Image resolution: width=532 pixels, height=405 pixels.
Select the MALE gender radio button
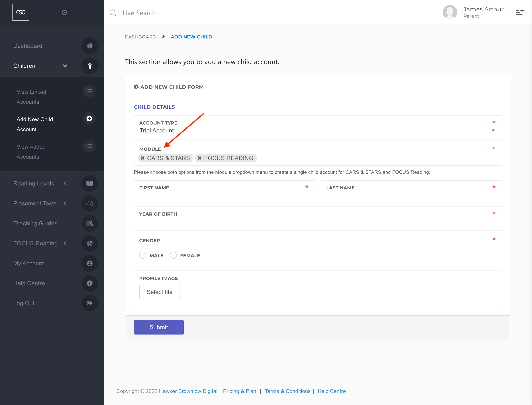[x=143, y=255]
